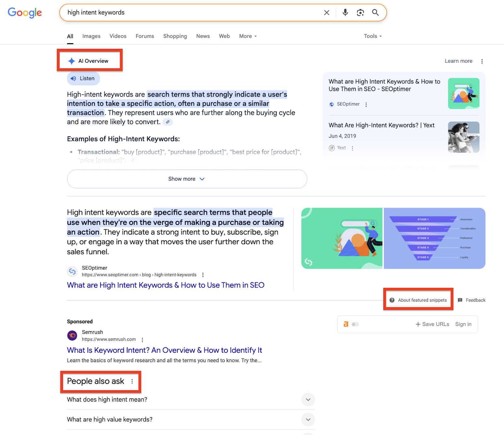Screen dimensions: 504x435
Task: Click the About featured snippets link text
Action: pyautogui.click(x=422, y=300)
